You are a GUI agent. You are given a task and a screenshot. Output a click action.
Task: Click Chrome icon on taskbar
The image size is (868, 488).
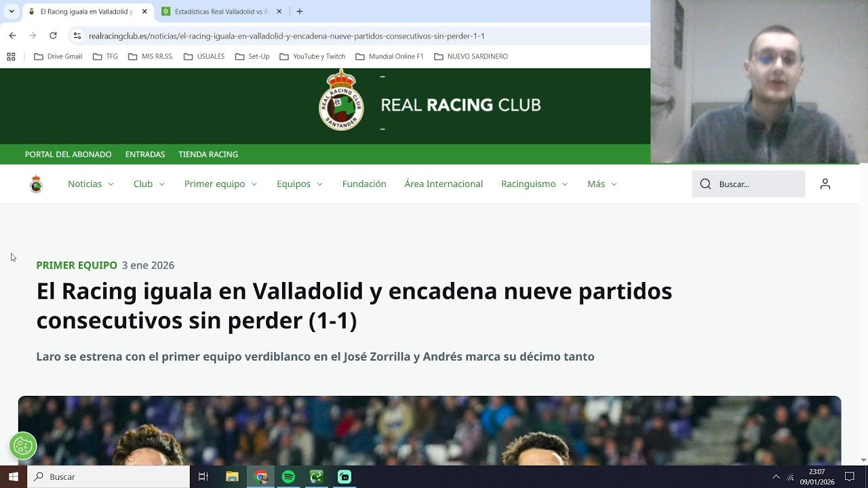point(261,476)
